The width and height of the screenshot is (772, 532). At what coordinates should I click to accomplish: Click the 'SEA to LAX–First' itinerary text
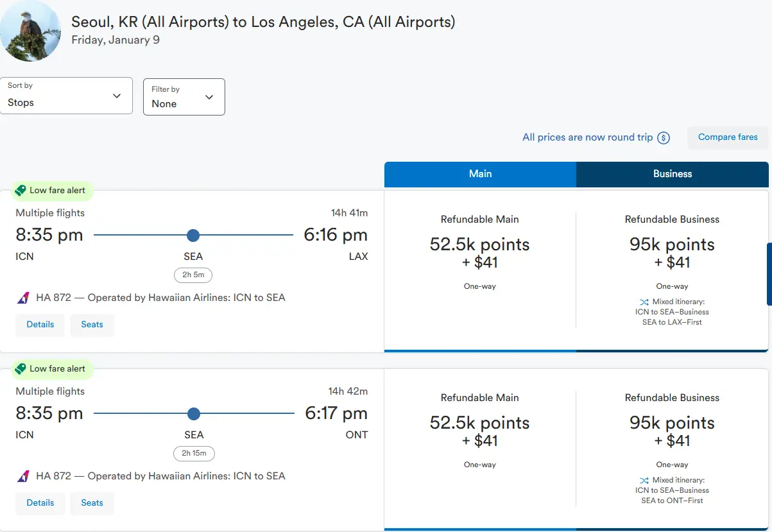[672, 323]
